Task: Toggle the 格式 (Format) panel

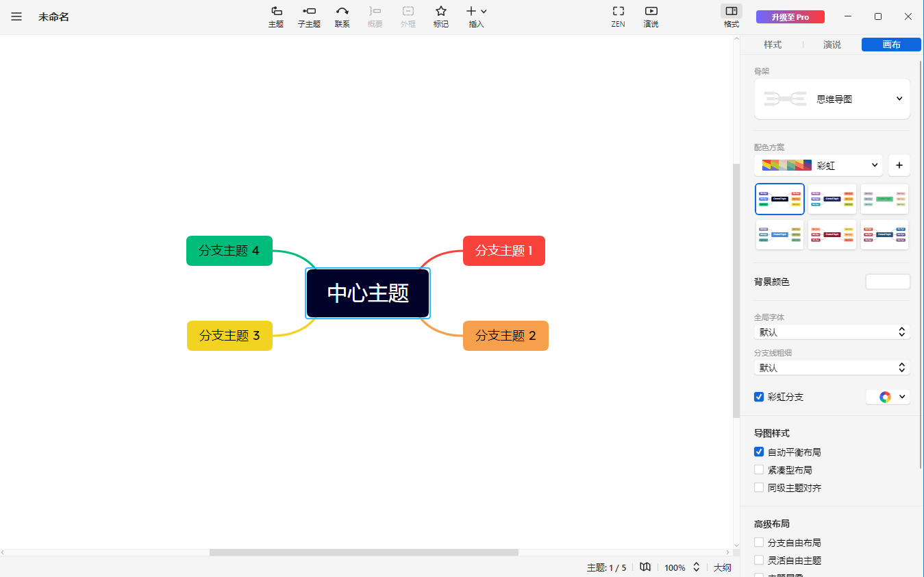Action: [x=731, y=15]
